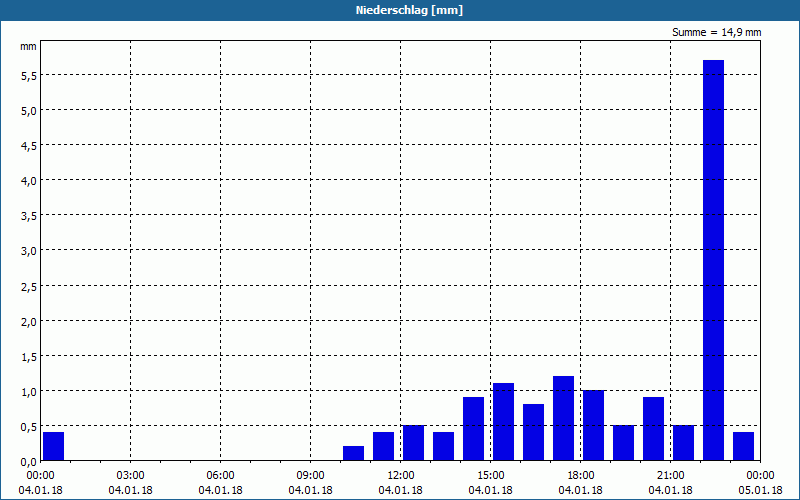Select the 0,5 y-axis value
The width and height of the screenshot is (800, 500).
(x=29, y=426)
